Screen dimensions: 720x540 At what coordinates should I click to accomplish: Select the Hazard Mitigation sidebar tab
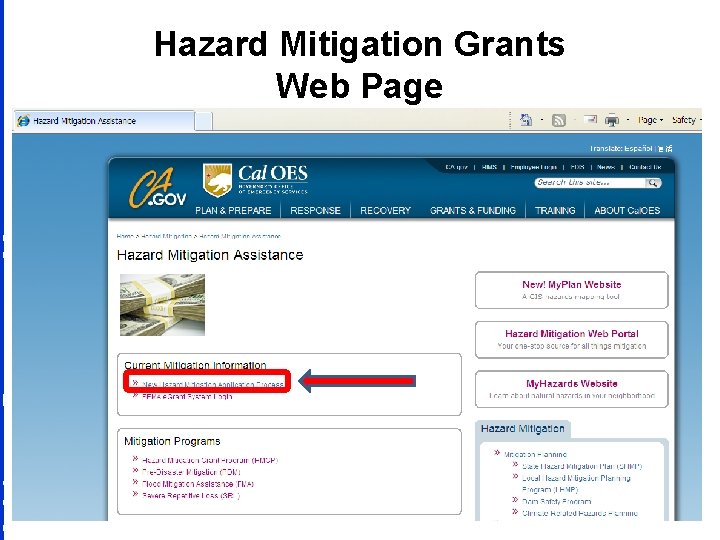[523, 428]
